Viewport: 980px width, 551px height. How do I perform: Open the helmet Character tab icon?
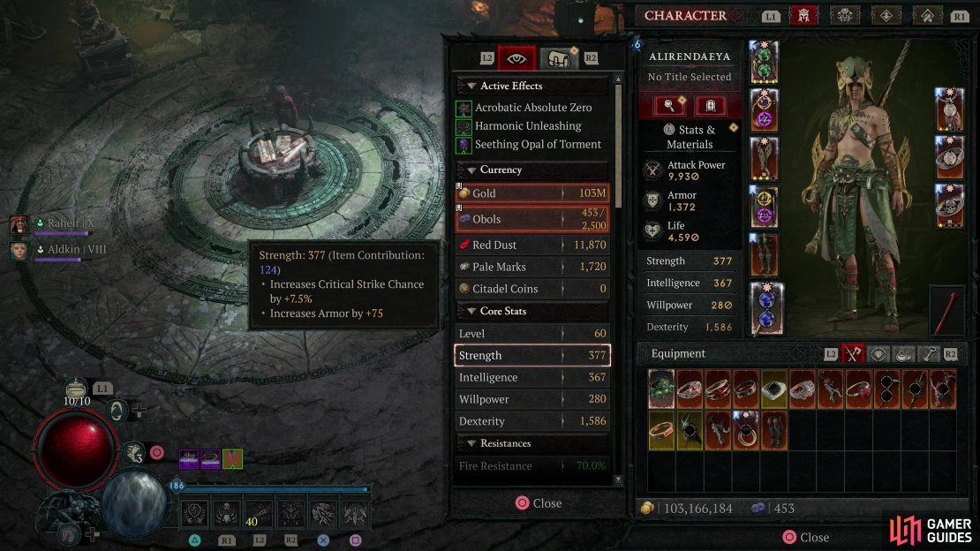(x=803, y=16)
